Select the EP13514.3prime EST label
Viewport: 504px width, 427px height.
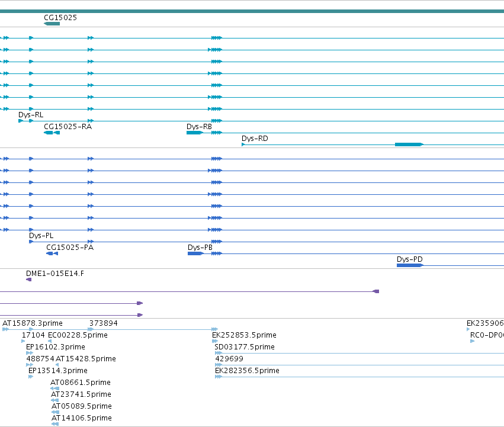click(x=58, y=371)
